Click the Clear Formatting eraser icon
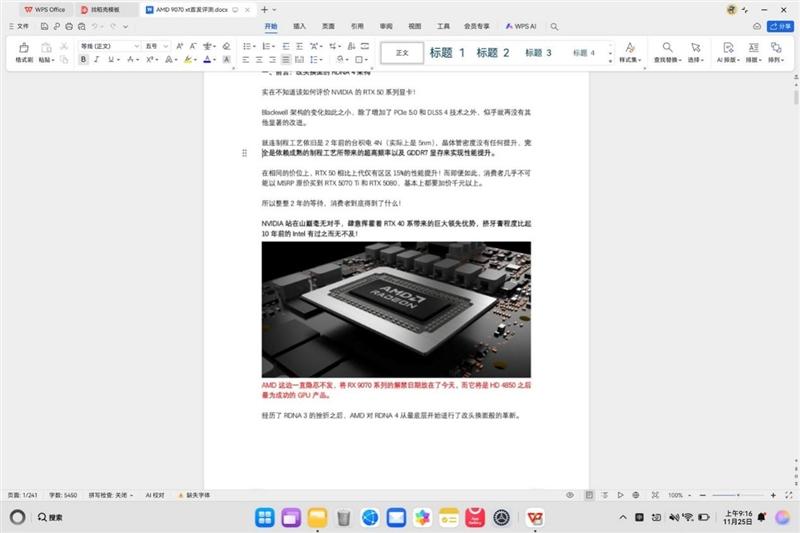800x533 pixels. pos(227,46)
